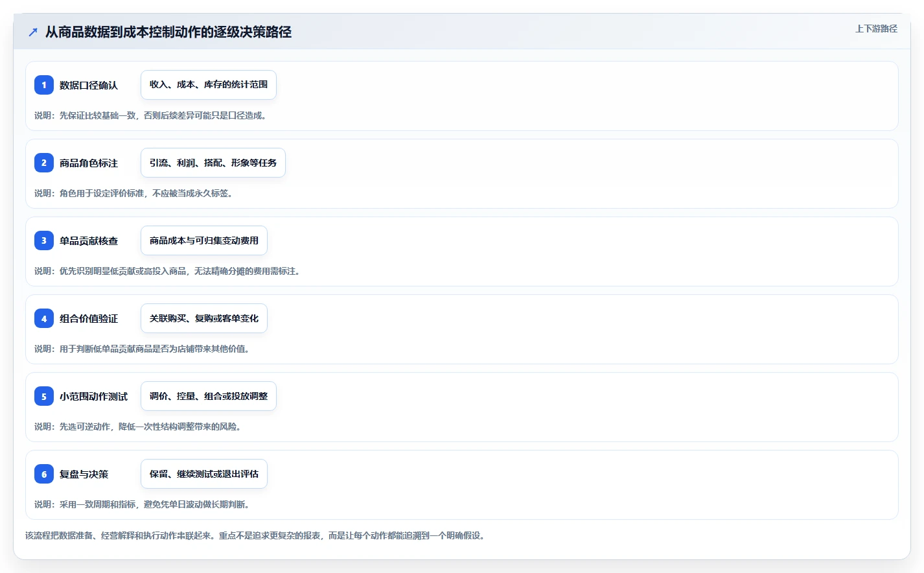Click the step heading 小范围动作测试

[x=94, y=396]
